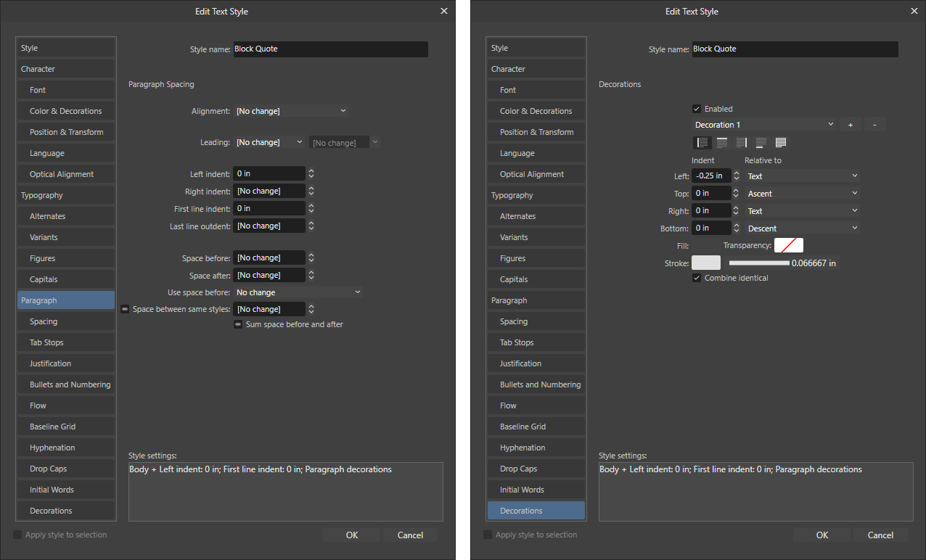Open the Alignment dropdown
The image size is (926, 560).
(x=291, y=110)
